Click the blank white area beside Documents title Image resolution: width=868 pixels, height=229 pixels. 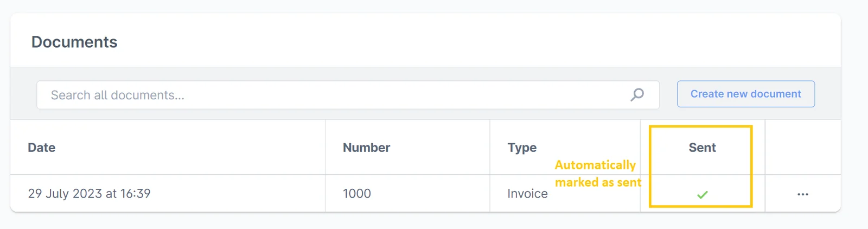coord(477,41)
